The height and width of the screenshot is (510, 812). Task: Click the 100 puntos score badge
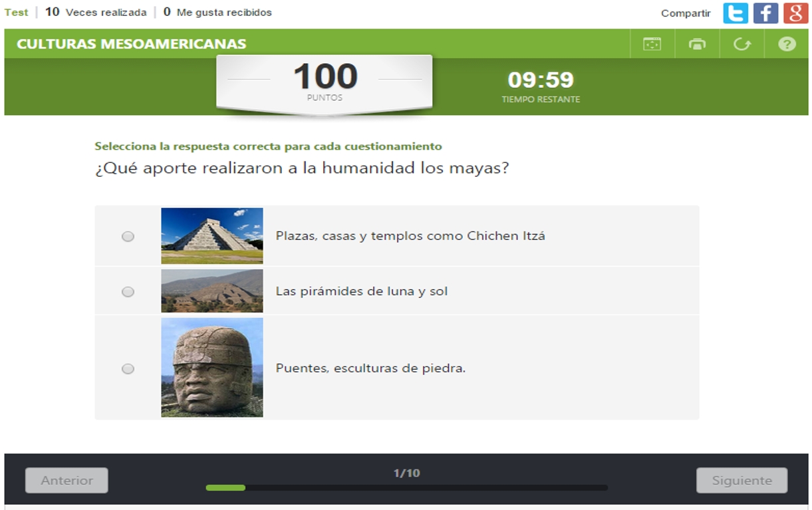(325, 83)
